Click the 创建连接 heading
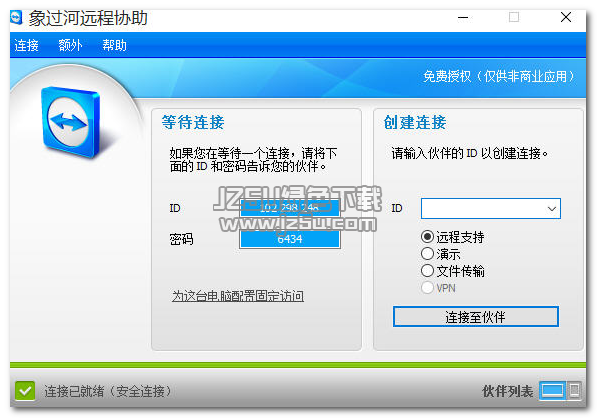 pos(415,122)
